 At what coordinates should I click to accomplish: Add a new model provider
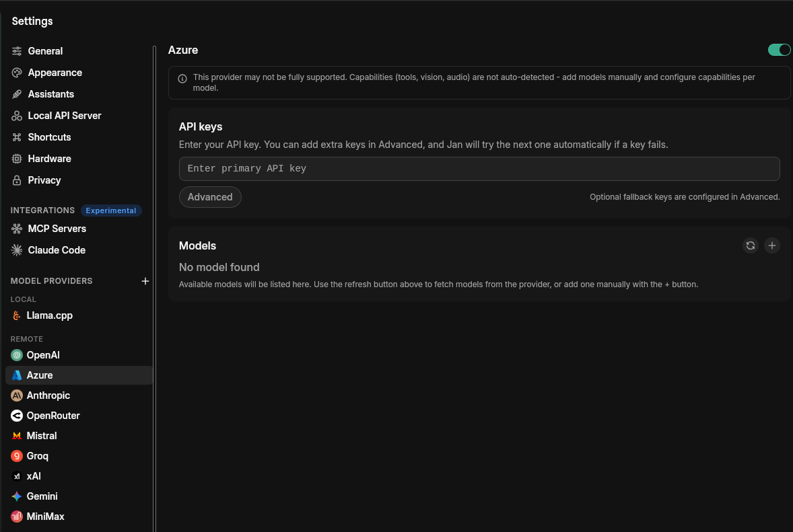point(145,281)
